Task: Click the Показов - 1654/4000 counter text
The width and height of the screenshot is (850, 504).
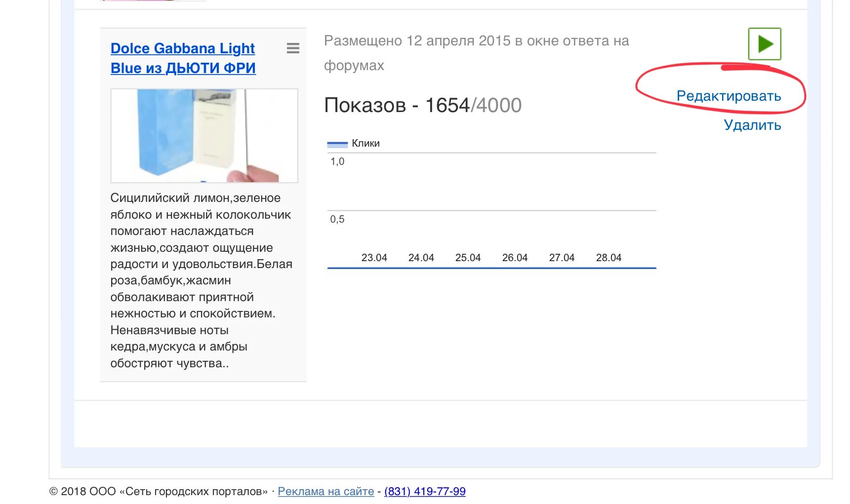Action: [x=423, y=105]
